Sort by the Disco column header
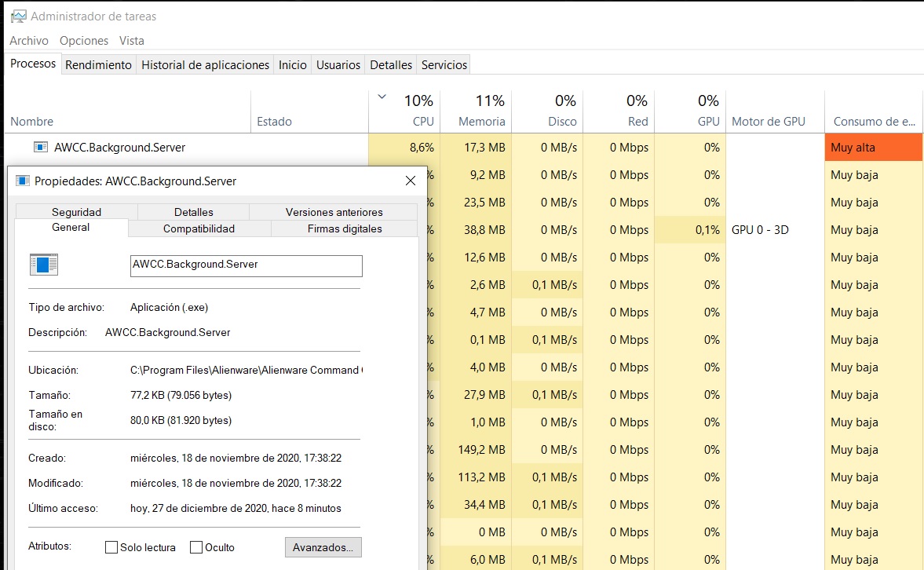Image resolution: width=924 pixels, height=570 pixels. pos(547,112)
